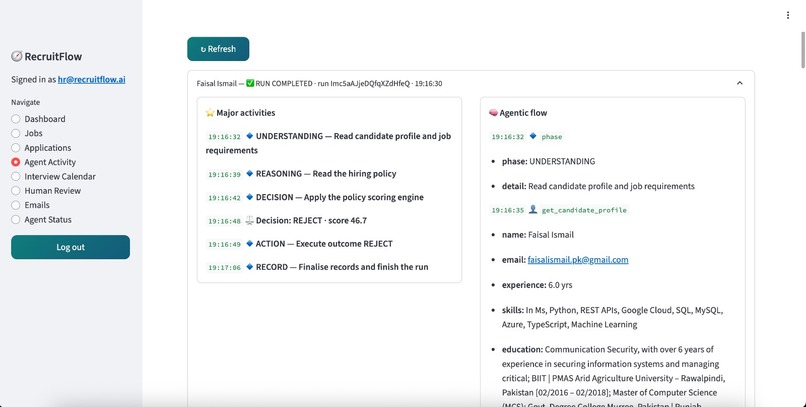Click the diamond icon beside RECORD activity
Image resolution: width=806 pixels, height=407 pixels.
tap(249, 267)
